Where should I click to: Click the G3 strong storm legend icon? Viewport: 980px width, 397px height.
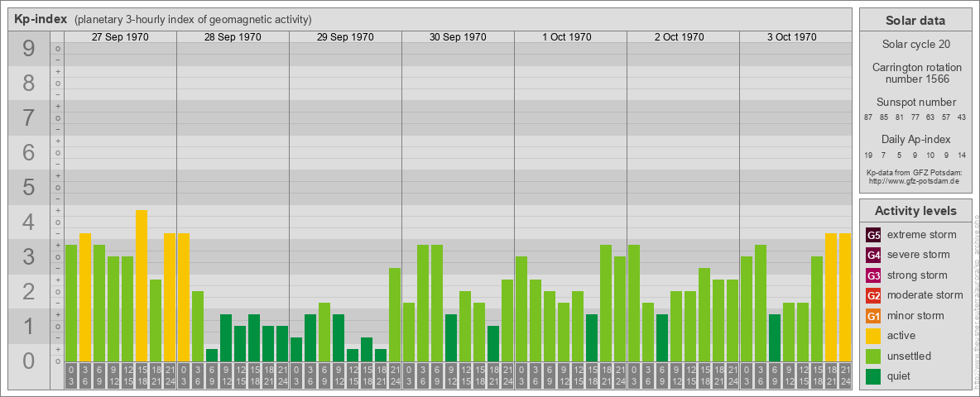pyautogui.click(x=873, y=275)
